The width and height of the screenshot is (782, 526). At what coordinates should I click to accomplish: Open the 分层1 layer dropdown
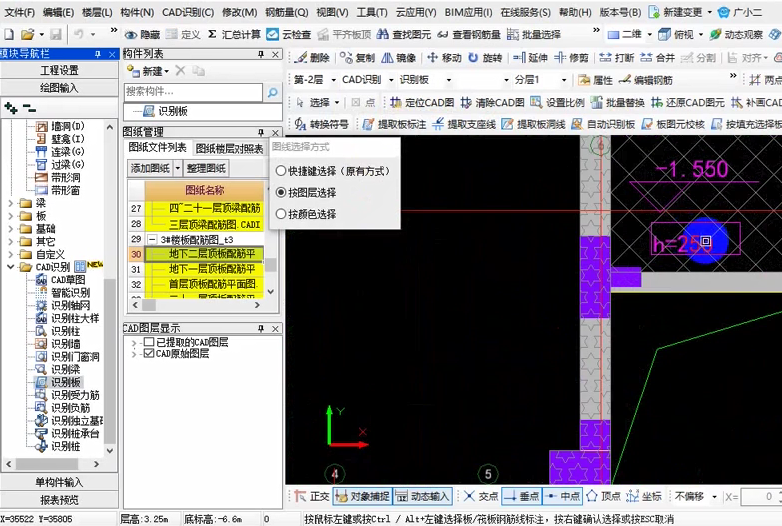564,80
